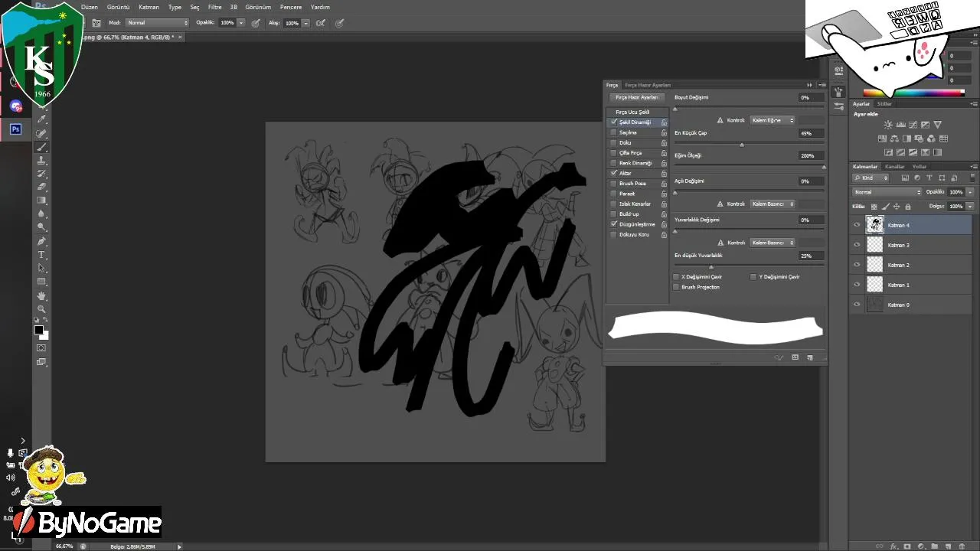The height and width of the screenshot is (551, 980).
Task: Select the Path Selection tool
Action: [x=41, y=268]
